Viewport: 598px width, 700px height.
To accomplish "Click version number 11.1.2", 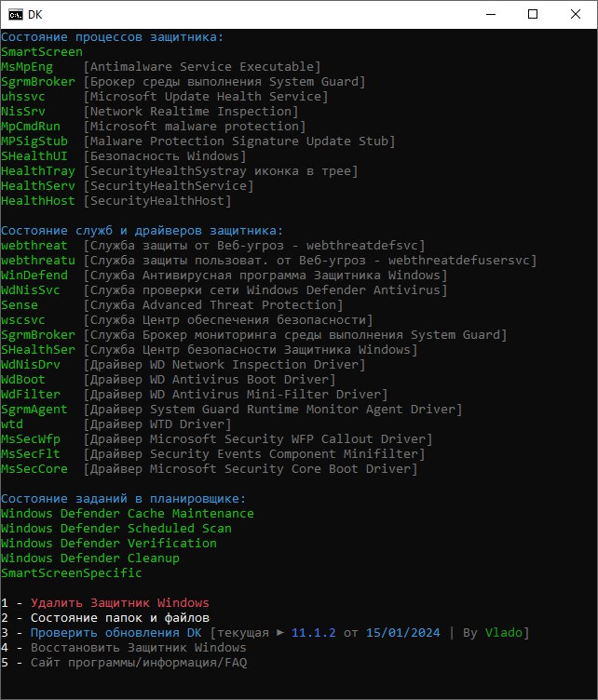I will (314, 633).
